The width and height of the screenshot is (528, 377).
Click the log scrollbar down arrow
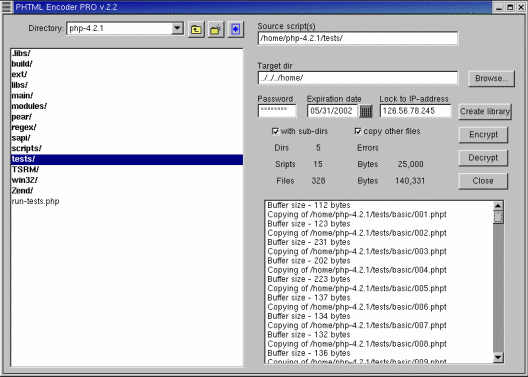pos(498,357)
